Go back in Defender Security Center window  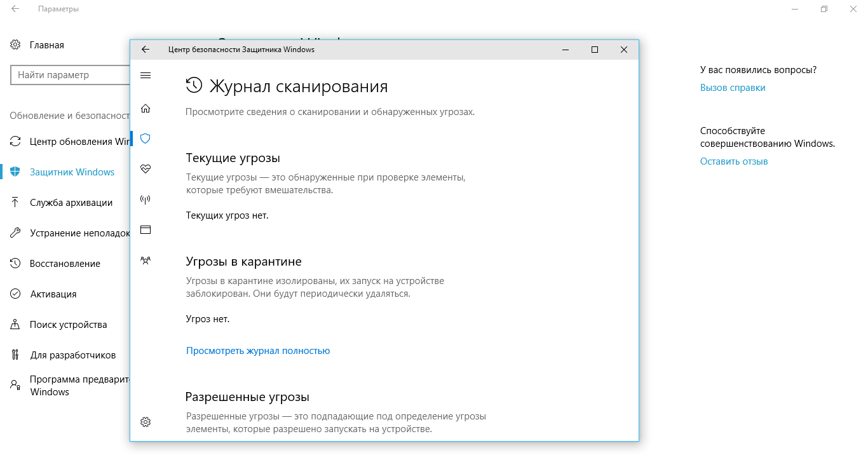[x=146, y=50]
